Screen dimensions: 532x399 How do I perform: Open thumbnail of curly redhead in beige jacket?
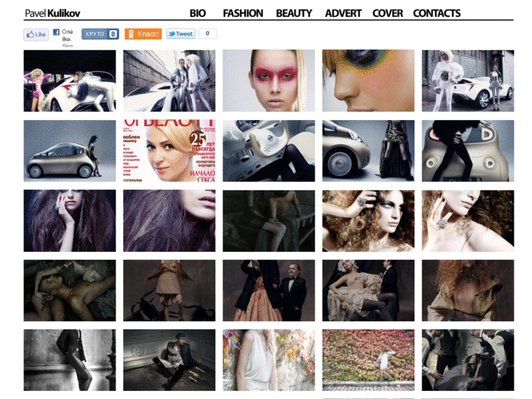pos(468,291)
